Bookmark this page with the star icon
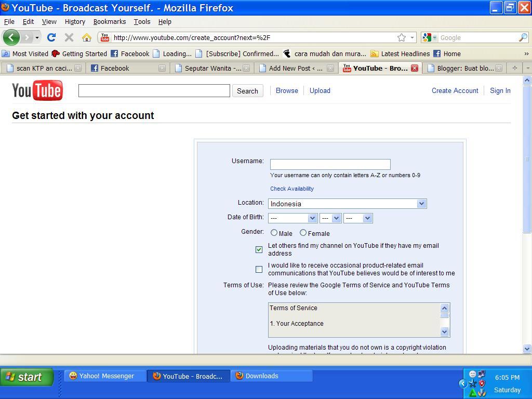Viewport: 532px width, 399px height. tap(402, 37)
